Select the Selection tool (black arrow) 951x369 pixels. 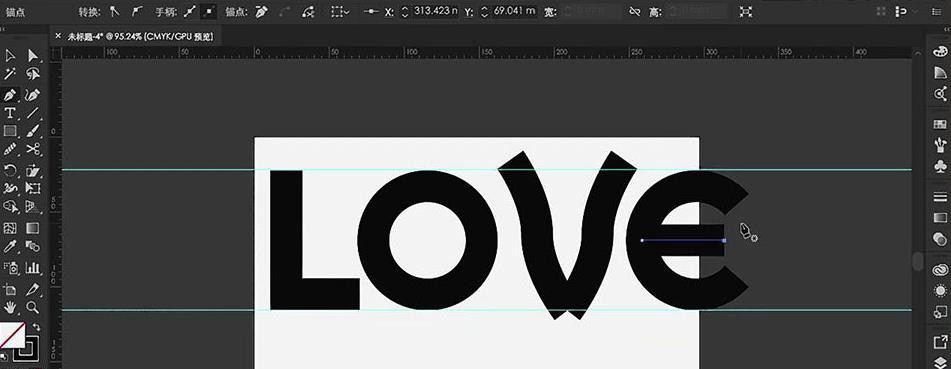point(10,56)
